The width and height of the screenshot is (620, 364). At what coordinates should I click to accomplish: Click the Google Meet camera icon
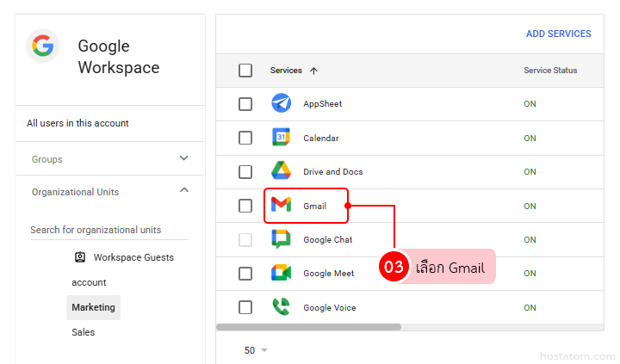tap(281, 273)
